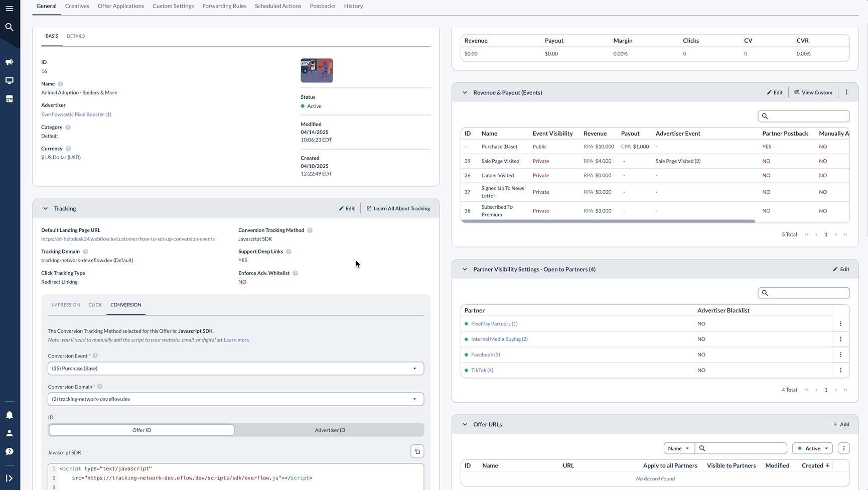
Task: Open the Active status filter in Offer URLs
Action: pos(812,448)
